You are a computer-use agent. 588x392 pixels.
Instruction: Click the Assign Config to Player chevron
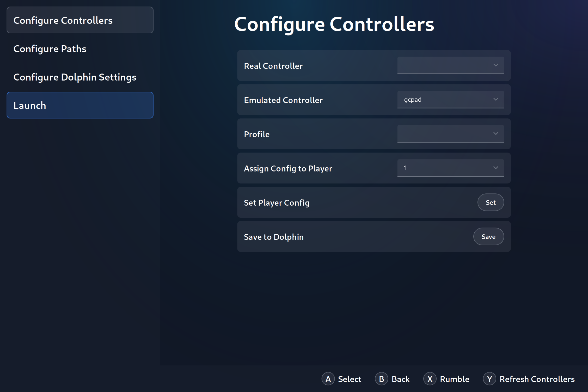click(495, 168)
